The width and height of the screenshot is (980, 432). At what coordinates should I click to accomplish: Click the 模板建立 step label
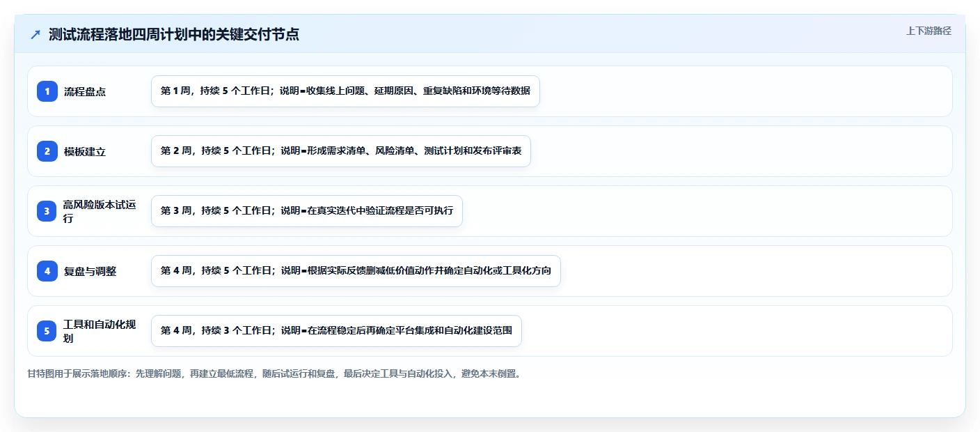(x=85, y=151)
